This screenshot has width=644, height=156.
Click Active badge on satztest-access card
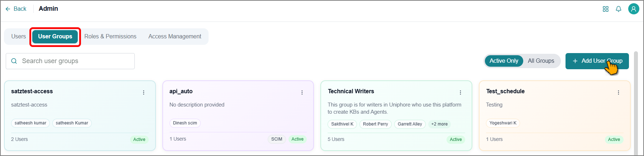tap(139, 140)
